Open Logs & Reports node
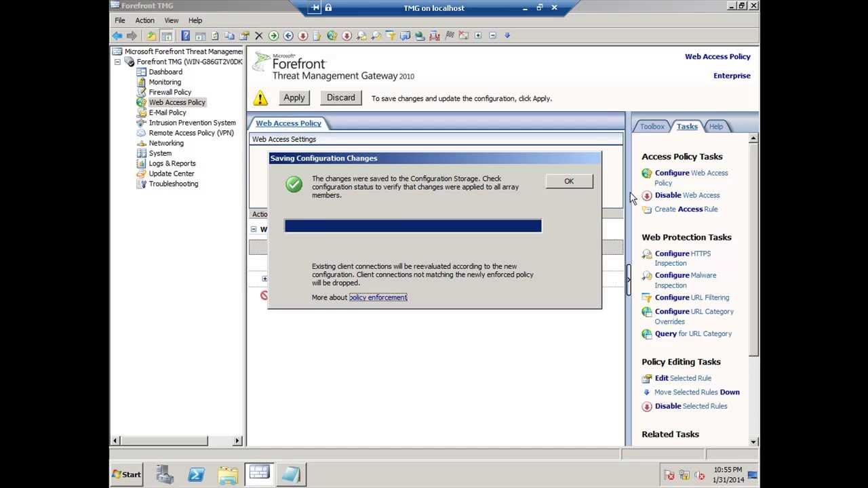The image size is (868, 488). point(172,163)
